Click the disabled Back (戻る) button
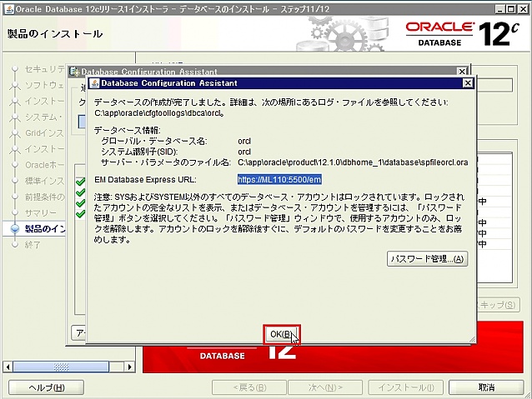Image resolution: width=532 pixels, height=399 pixels. 249,387
